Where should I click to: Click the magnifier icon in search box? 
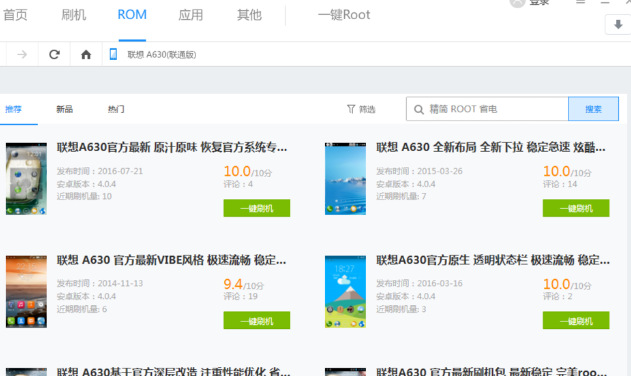[419, 109]
